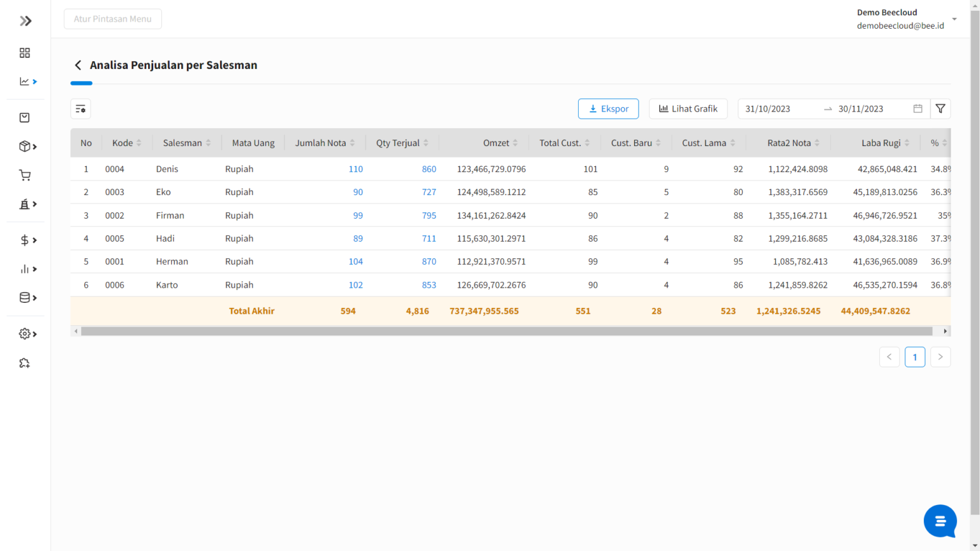This screenshot has height=551, width=980.
Task: Click the start date field 31/10/2023
Action: coord(768,109)
